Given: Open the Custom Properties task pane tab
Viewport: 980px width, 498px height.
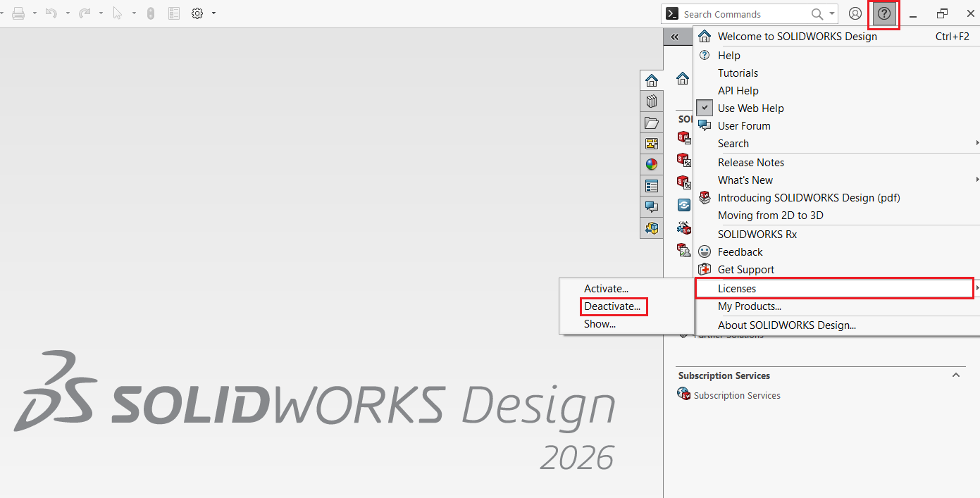Looking at the screenshot, I should click(x=652, y=186).
